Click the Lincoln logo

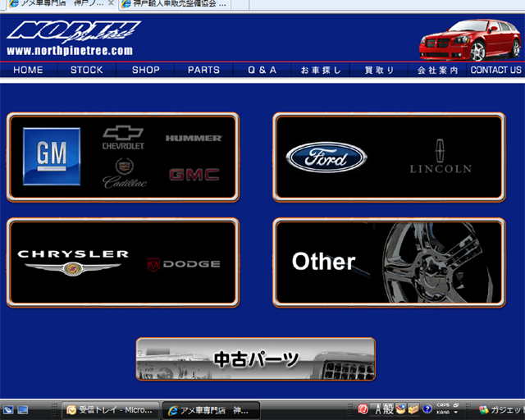click(x=441, y=157)
